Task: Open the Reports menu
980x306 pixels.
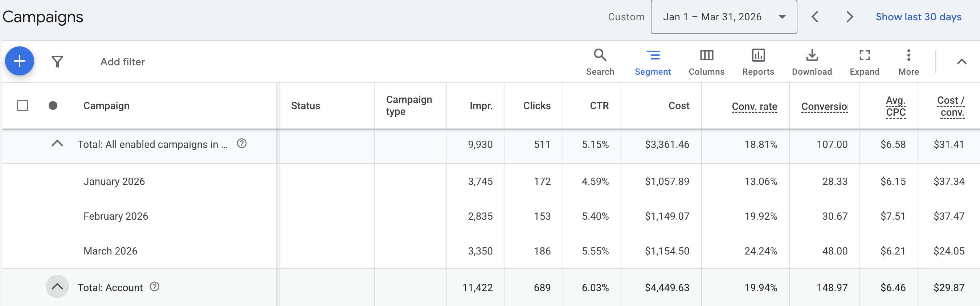Action: 758,62
